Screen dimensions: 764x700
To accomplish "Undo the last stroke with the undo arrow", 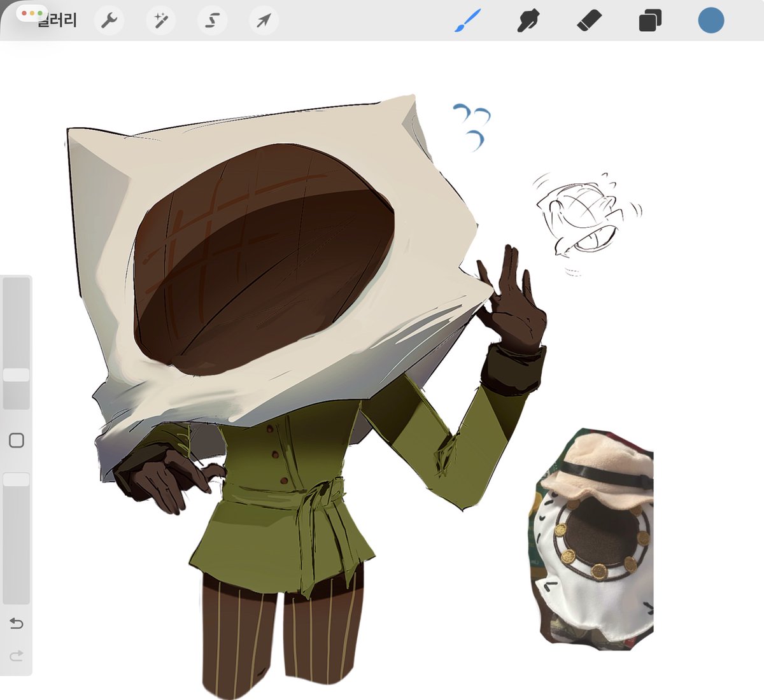I will coord(17,623).
